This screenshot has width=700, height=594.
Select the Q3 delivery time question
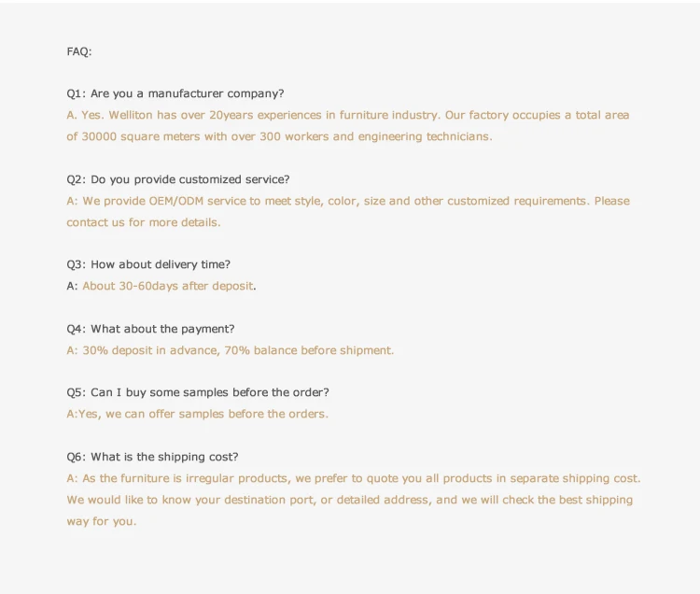pyautogui.click(x=148, y=265)
